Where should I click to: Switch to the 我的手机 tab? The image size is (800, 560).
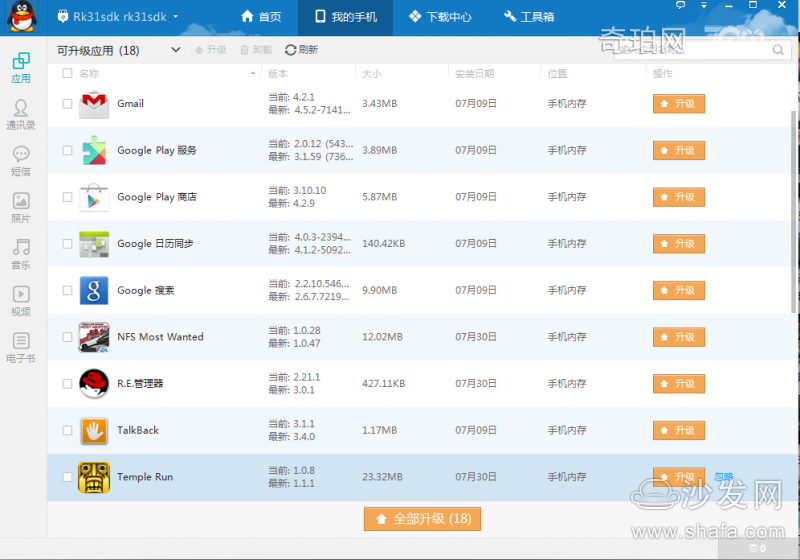pos(345,17)
